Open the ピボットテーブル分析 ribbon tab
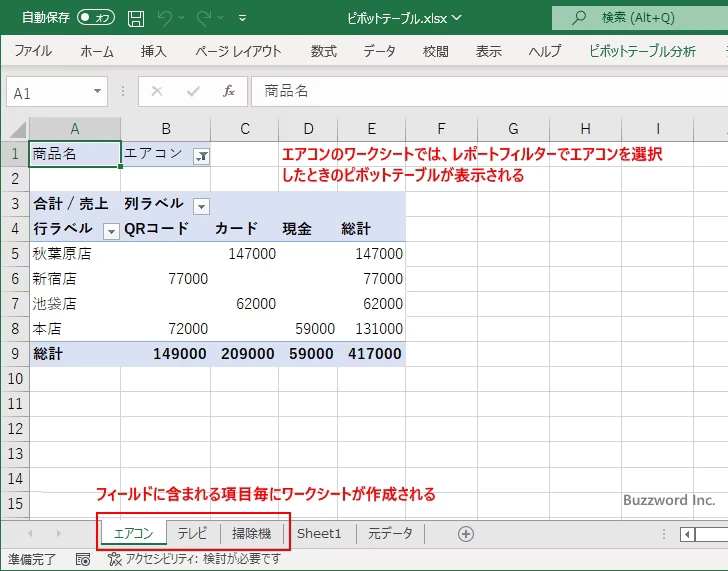Viewport: 728px width, 571px height. click(x=642, y=51)
